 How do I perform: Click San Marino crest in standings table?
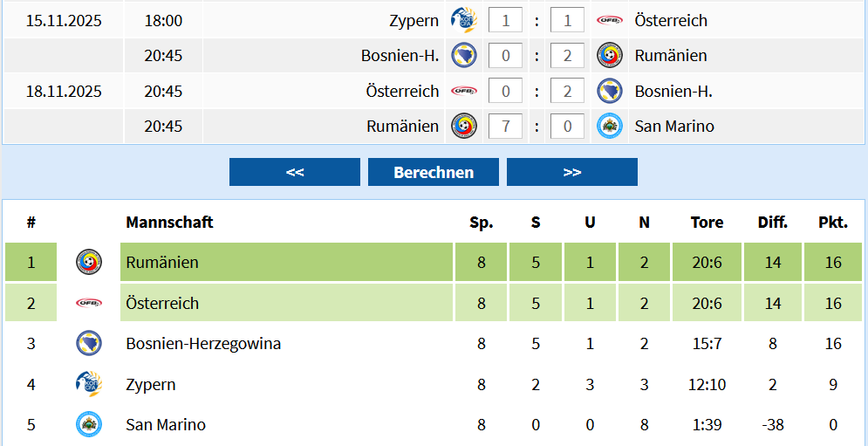[x=88, y=425]
